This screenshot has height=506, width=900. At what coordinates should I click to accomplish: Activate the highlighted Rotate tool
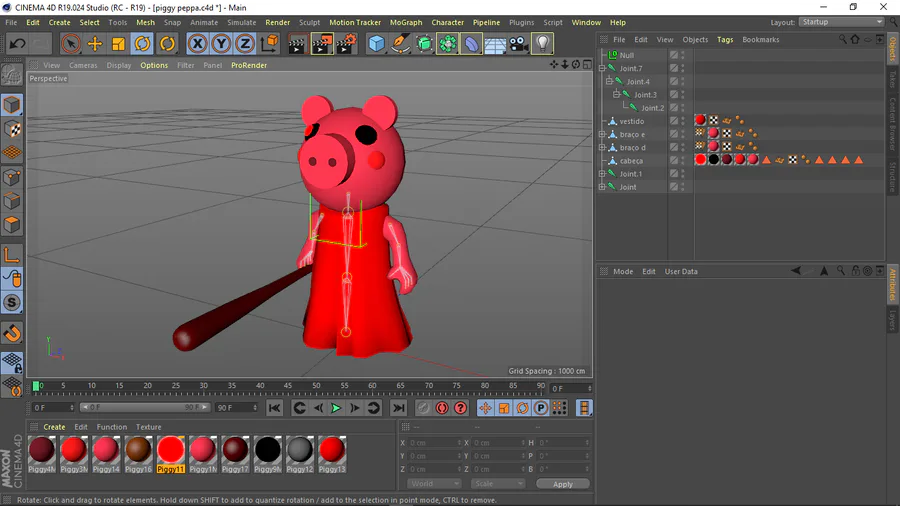142,44
